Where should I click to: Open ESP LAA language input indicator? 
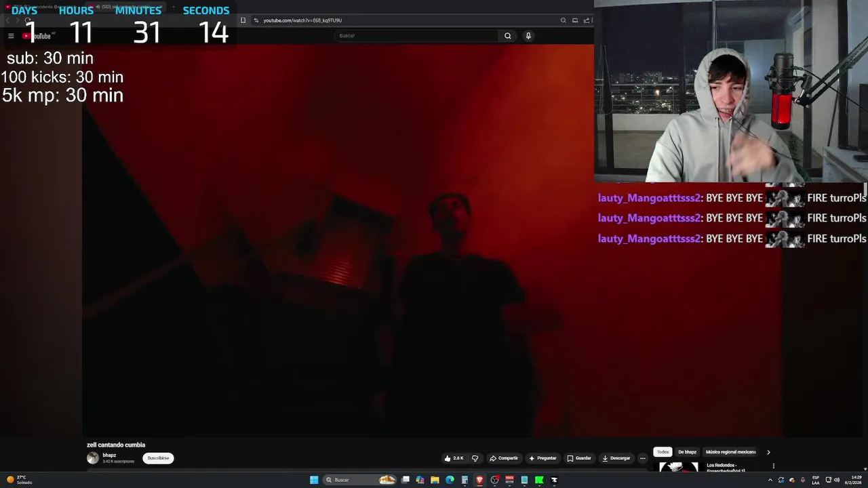[x=816, y=480]
